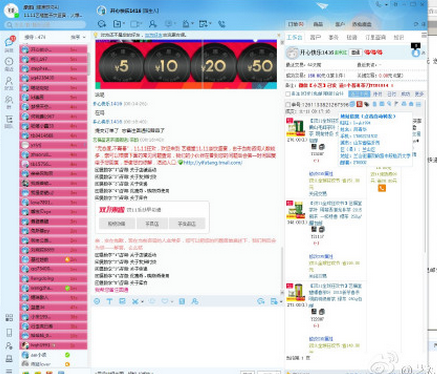Open the messages icon with red badge
437x374 pixels.
coord(10,42)
